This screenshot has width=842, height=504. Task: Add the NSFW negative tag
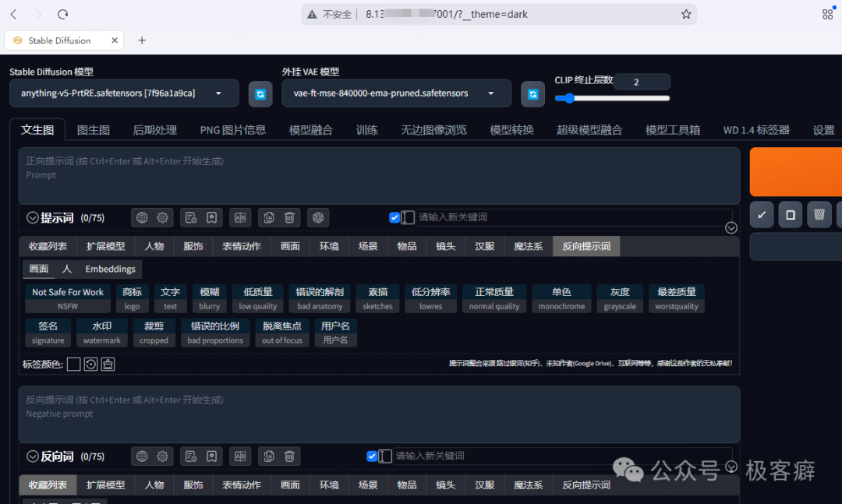coord(68,299)
